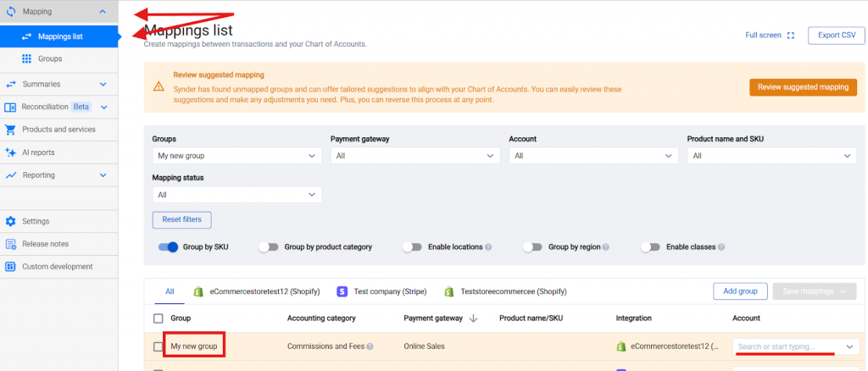Click the Export CSV button
The height and width of the screenshot is (371, 868).
tap(836, 36)
